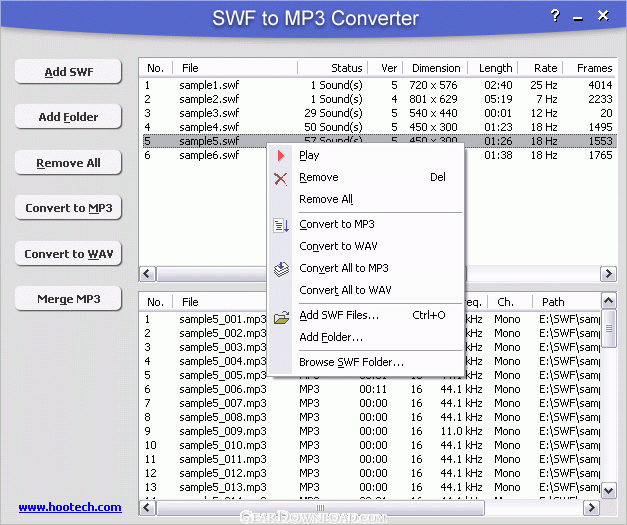
Task: Click the 00:11 length cell
Action: 373,389
